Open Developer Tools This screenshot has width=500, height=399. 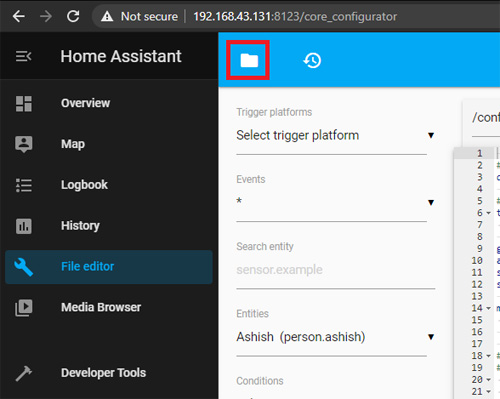(103, 373)
